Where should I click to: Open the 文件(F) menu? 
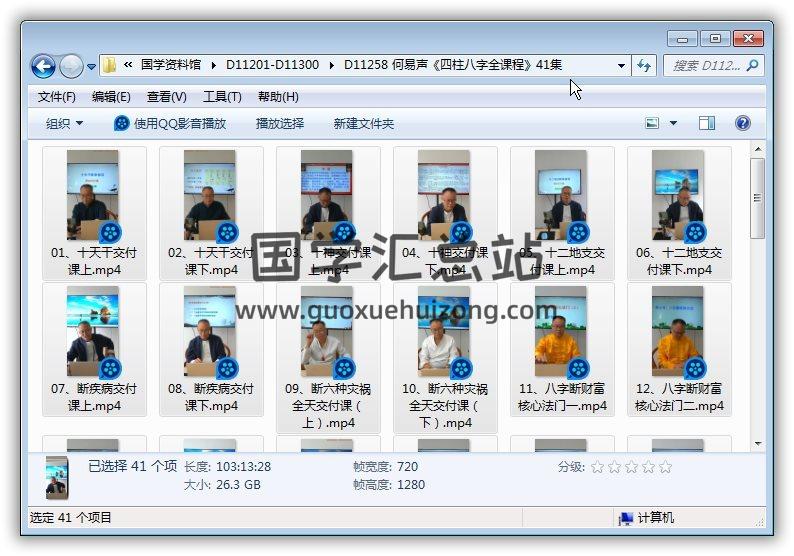tap(56, 97)
